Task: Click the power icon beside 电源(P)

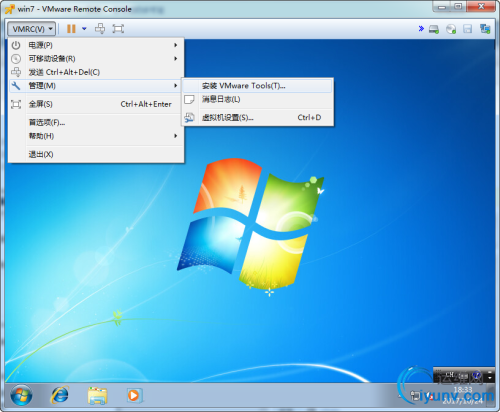Action: coord(16,45)
